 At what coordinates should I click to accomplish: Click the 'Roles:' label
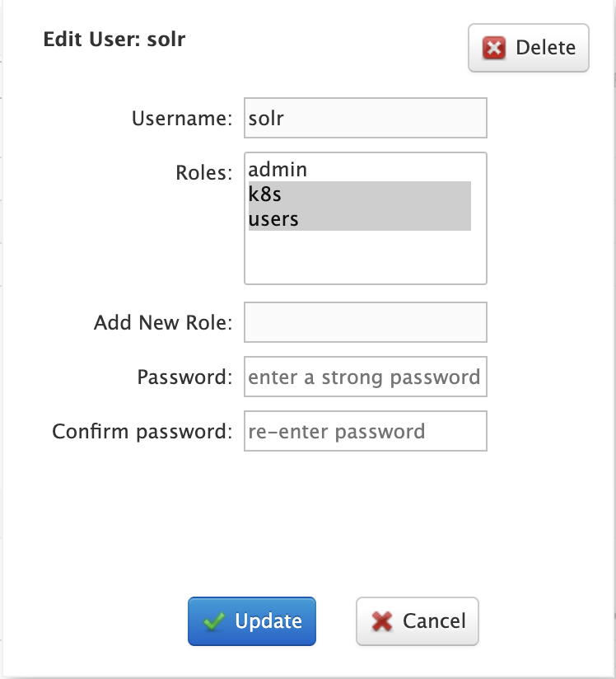tap(204, 172)
